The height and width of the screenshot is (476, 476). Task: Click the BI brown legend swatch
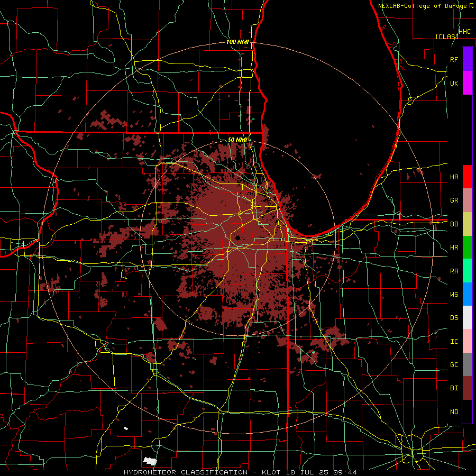[467, 388]
